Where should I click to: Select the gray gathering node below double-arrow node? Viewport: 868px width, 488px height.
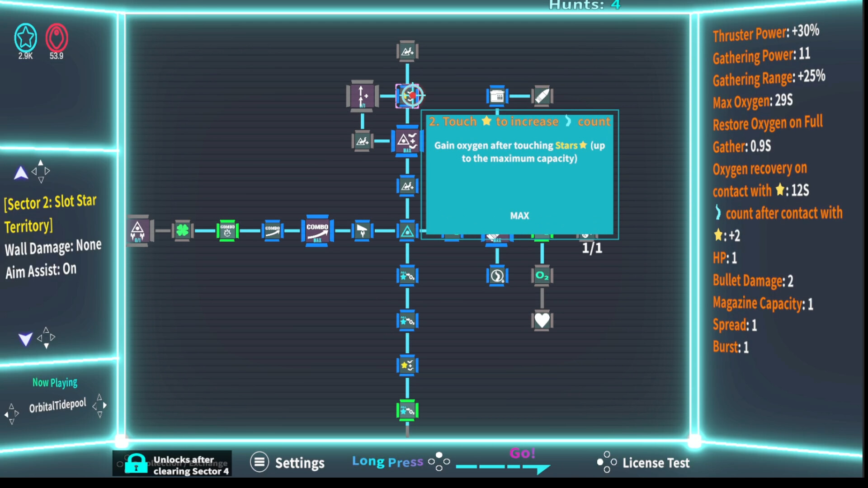pyautogui.click(x=362, y=141)
